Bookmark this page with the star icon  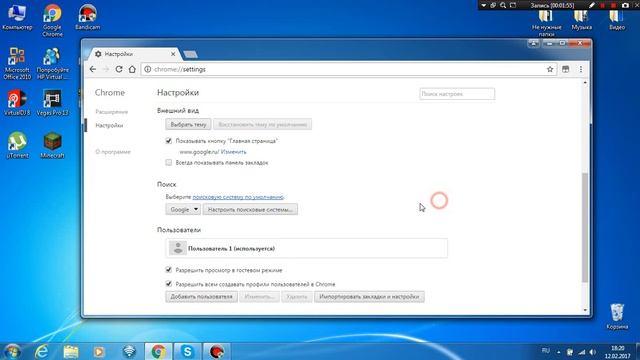click(550, 69)
